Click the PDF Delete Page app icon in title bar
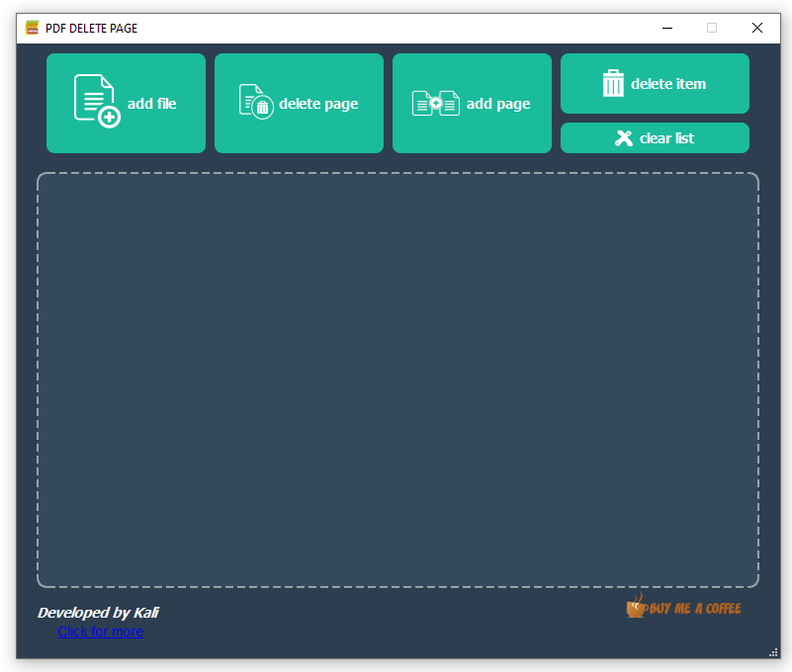This screenshot has height=672, width=792. 33,28
